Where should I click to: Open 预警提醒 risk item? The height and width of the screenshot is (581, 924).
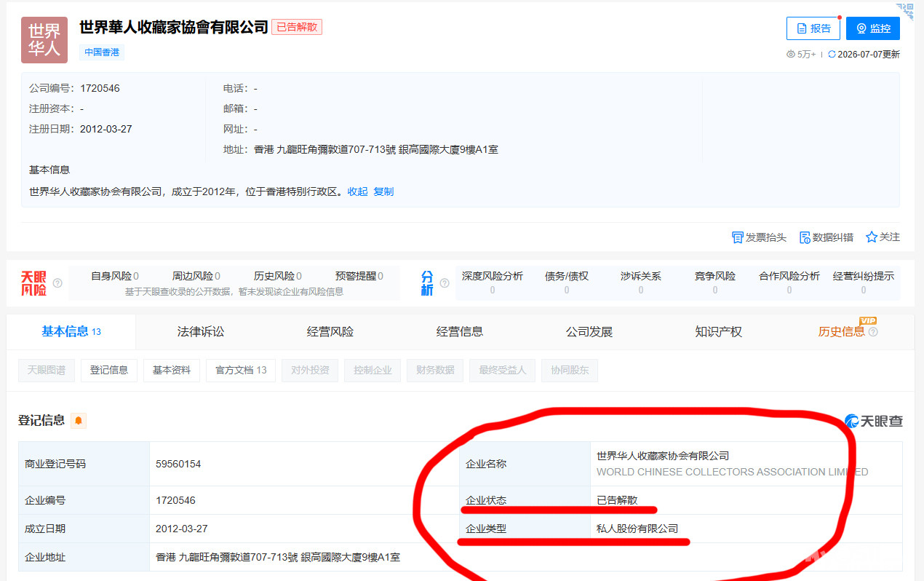(359, 276)
